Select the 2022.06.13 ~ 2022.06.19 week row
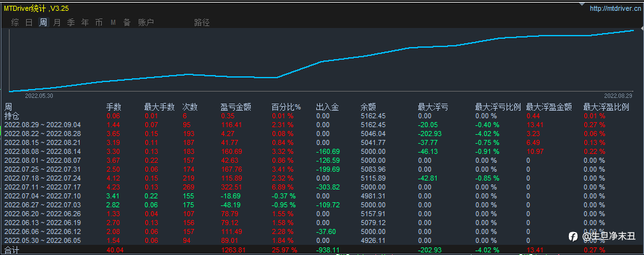Viewport: 644px width, 255px height. pos(322,223)
